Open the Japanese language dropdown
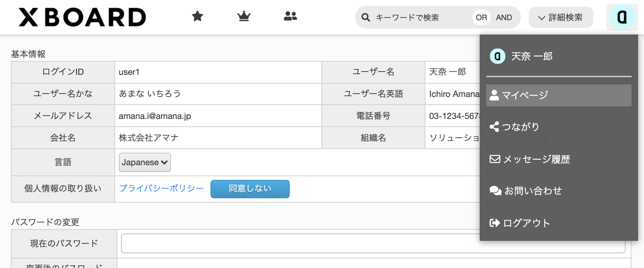Screen dimensions: 644x268 coord(145,162)
